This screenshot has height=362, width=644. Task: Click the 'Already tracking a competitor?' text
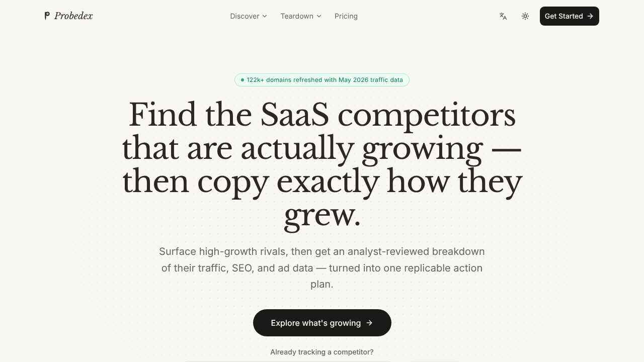(322, 352)
